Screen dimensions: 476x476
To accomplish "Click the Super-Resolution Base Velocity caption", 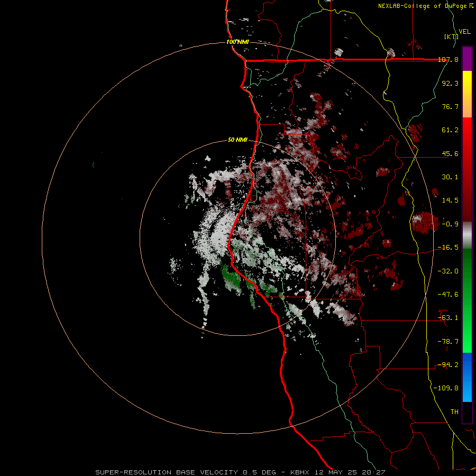I will [x=241, y=472].
